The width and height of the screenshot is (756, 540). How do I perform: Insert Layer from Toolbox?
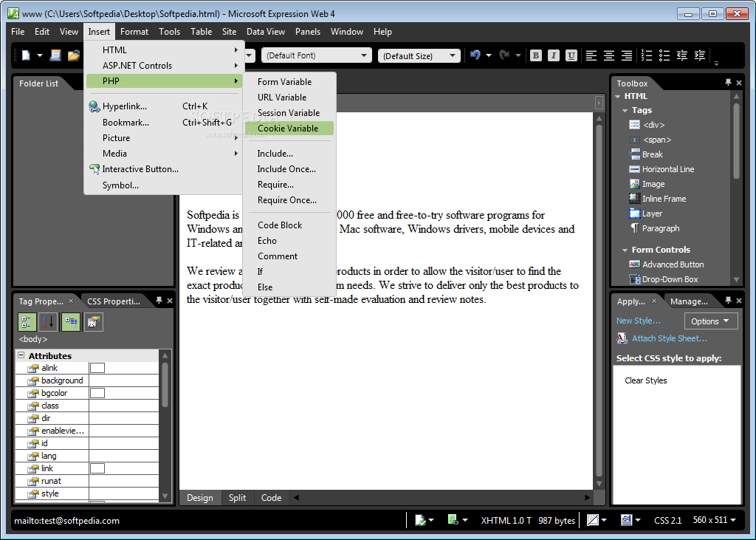[x=646, y=213]
